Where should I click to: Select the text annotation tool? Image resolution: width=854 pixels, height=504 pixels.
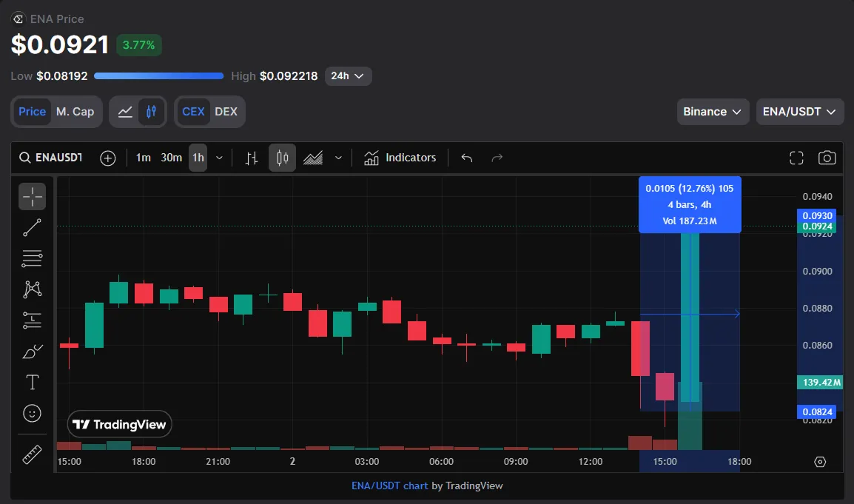coord(32,383)
